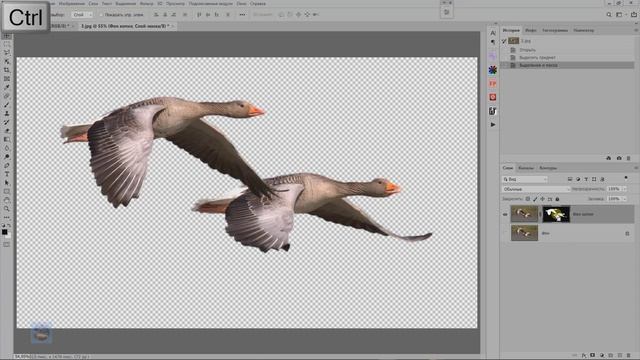
Task: Open the colorful wheel plugin panel icon
Action: coord(493,70)
